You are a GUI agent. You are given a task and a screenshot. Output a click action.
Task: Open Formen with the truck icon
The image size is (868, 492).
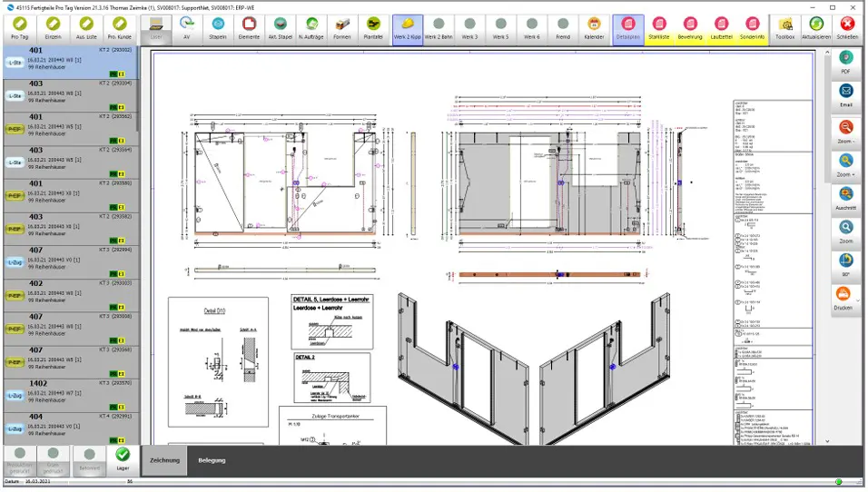tap(342, 28)
